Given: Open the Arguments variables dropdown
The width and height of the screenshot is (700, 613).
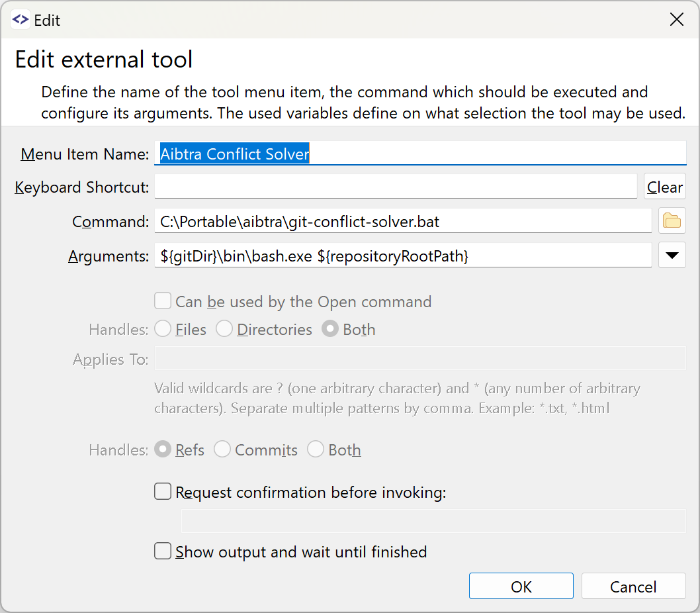Looking at the screenshot, I should pyautogui.click(x=672, y=255).
